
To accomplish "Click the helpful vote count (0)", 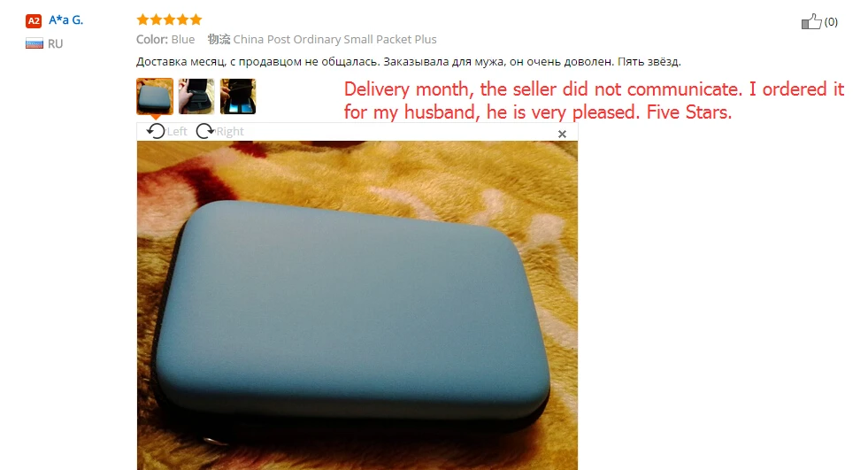I will (x=831, y=22).
